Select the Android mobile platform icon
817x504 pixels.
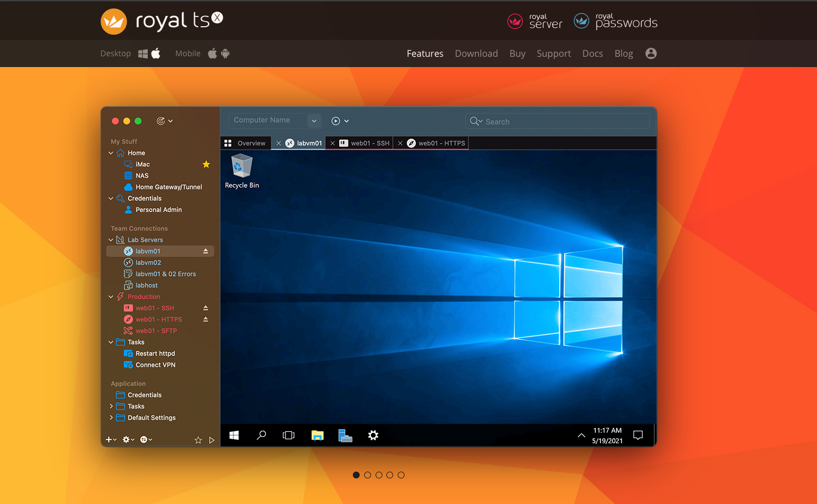[x=225, y=53]
